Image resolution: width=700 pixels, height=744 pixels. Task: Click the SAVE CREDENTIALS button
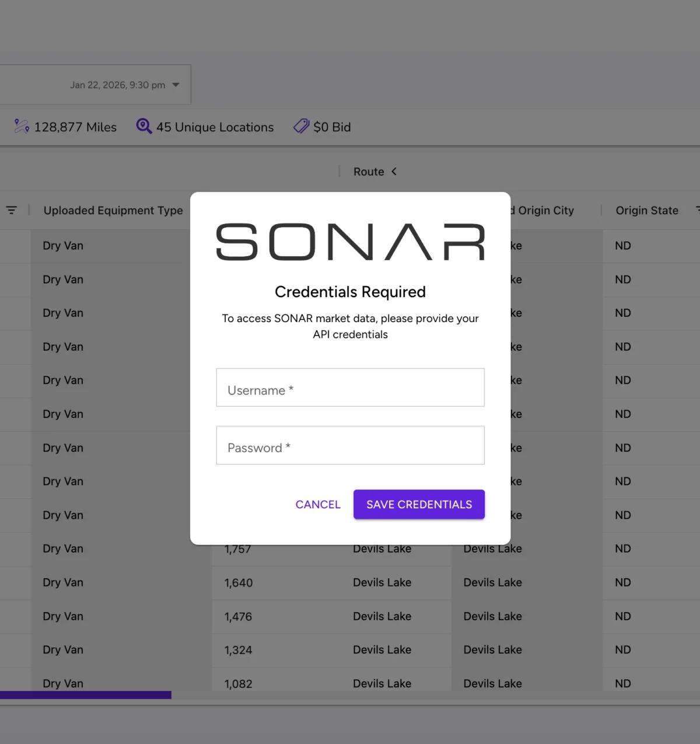pos(419,504)
